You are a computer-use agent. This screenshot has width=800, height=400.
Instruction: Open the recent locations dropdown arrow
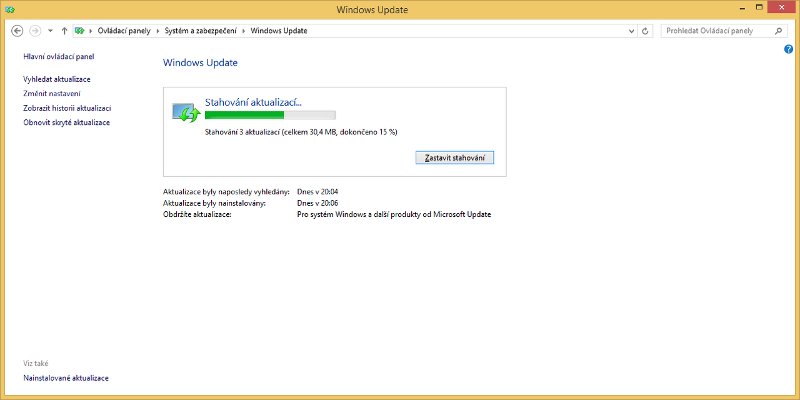point(51,31)
